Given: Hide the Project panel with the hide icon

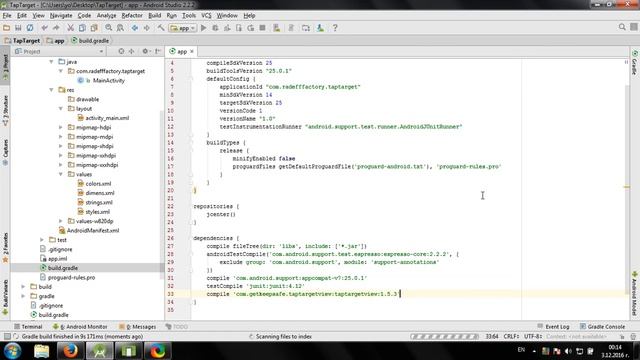Looking at the screenshot, I should click(158, 51).
